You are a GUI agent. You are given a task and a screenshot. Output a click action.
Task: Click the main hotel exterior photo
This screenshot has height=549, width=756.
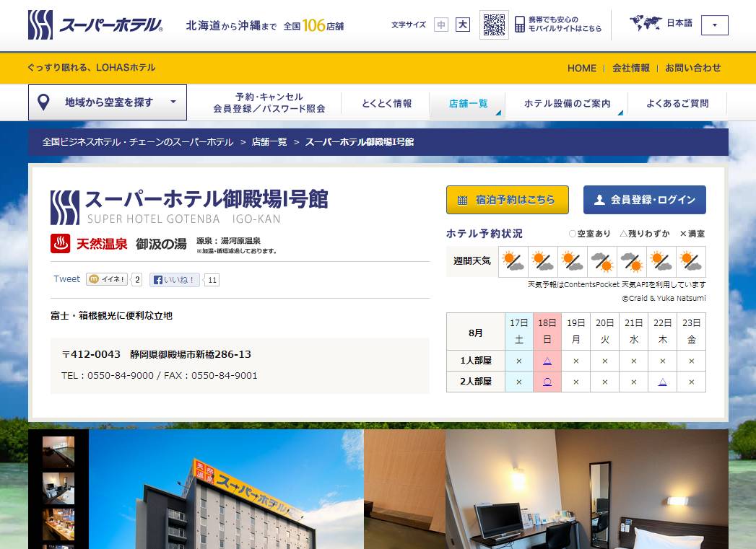click(226, 489)
